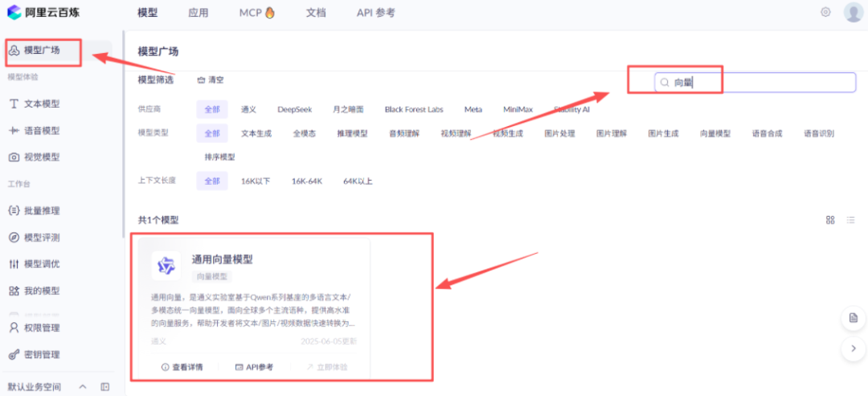The height and width of the screenshot is (396, 868).
Task: Click the sidebar vertical scrollbar
Action: tap(123, 134)
